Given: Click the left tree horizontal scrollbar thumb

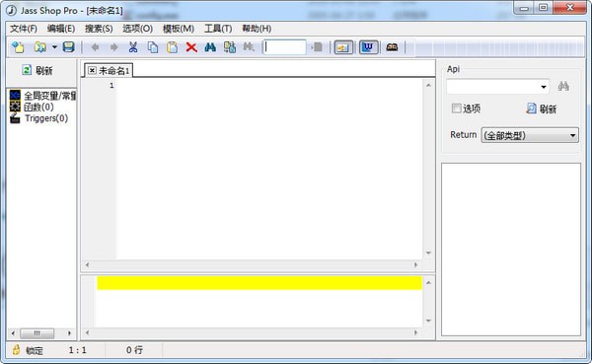Looking at the screenshot, I should coord(37,333).
